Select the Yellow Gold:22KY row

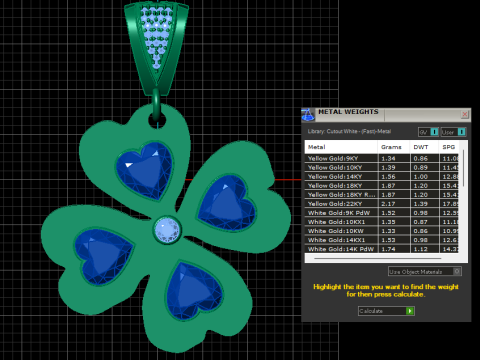[x=382, y=203]
